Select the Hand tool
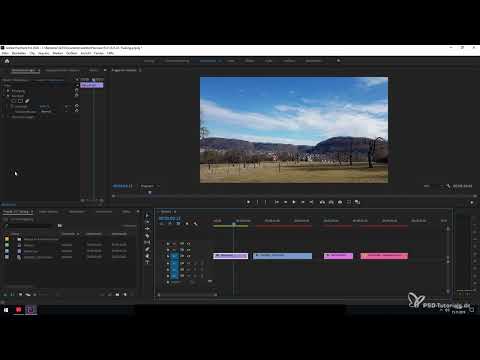Viewport: 480px width, 360px height. point(148,256)
